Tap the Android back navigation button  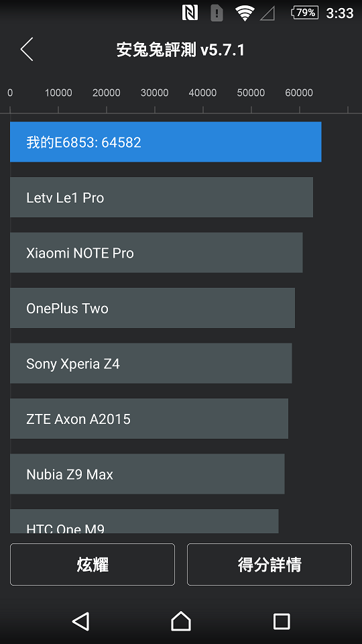(81, 621)
